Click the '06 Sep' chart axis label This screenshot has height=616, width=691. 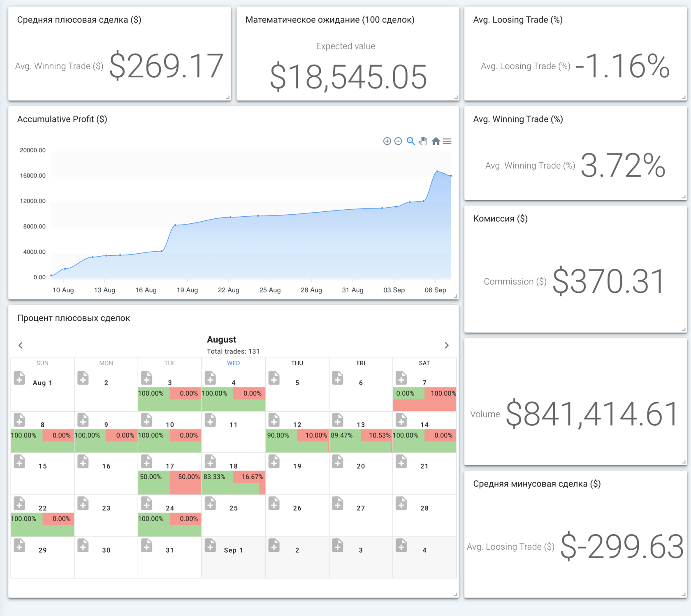tap(435, 290)
